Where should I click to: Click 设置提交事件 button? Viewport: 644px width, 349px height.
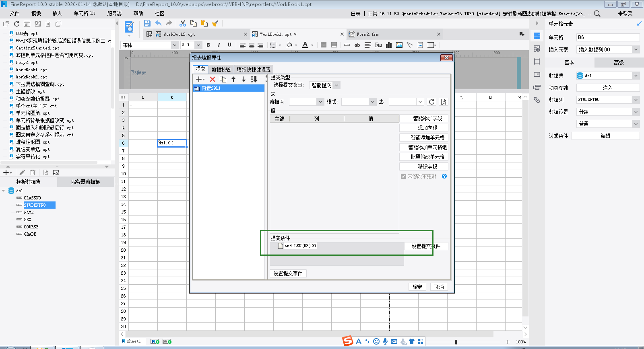(288, 273)
